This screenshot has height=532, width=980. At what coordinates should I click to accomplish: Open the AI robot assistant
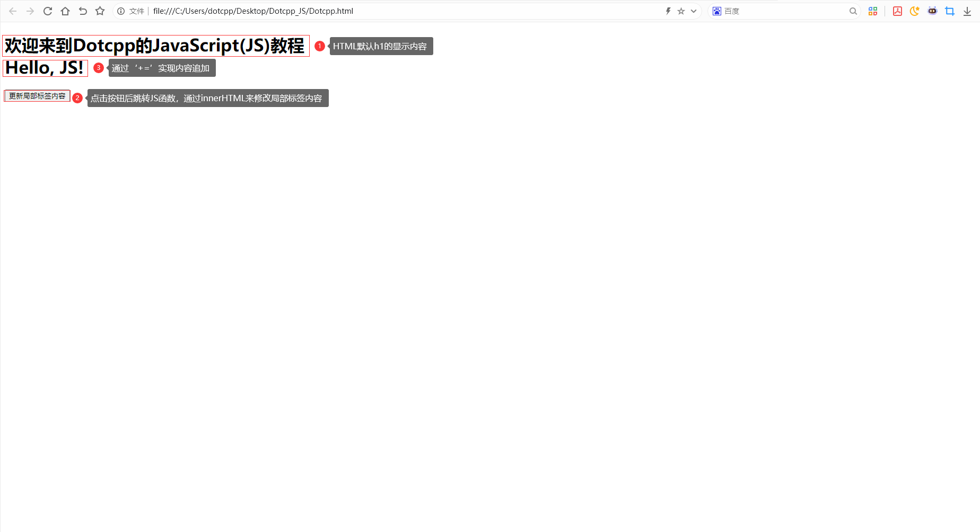point(932,11)
